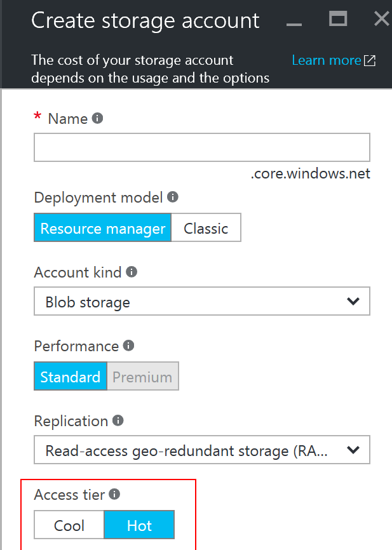Switch deployment model to Classic

click(x=206, y=229)
